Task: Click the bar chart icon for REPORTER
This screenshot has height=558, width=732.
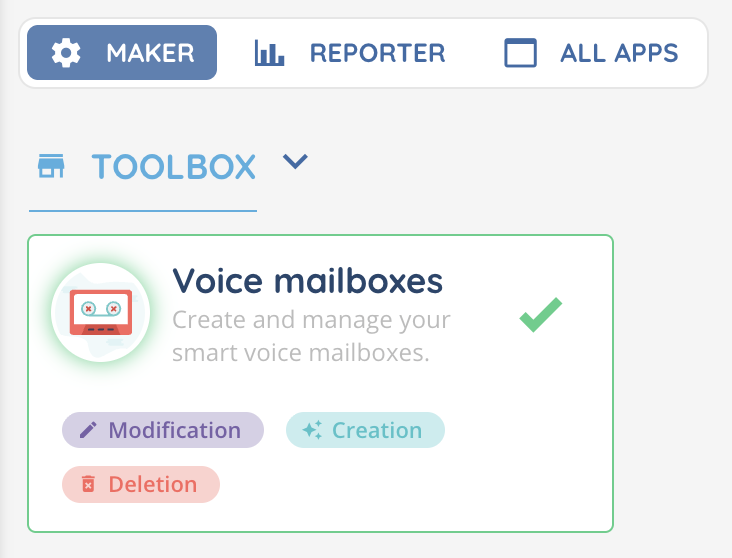Action: 269,53
